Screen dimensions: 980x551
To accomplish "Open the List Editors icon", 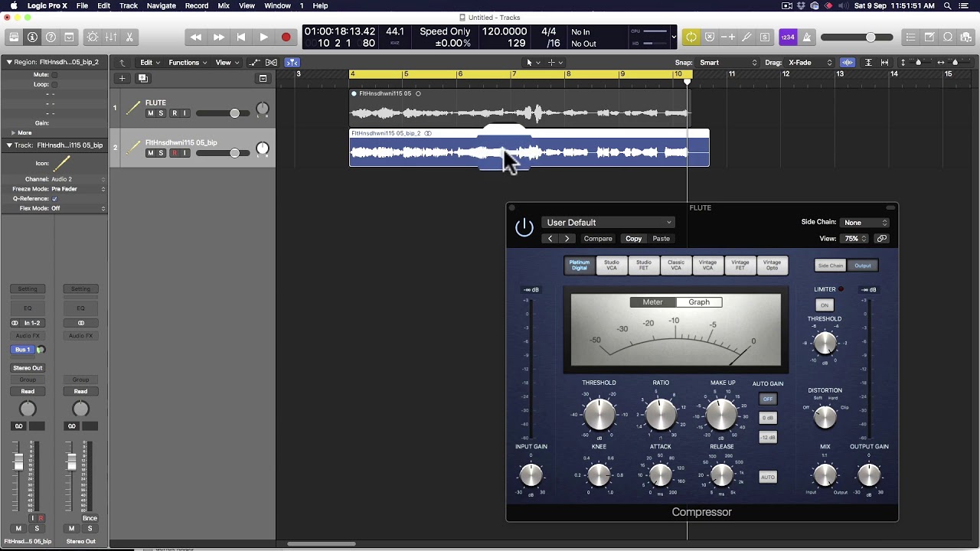I will [910, 37].
